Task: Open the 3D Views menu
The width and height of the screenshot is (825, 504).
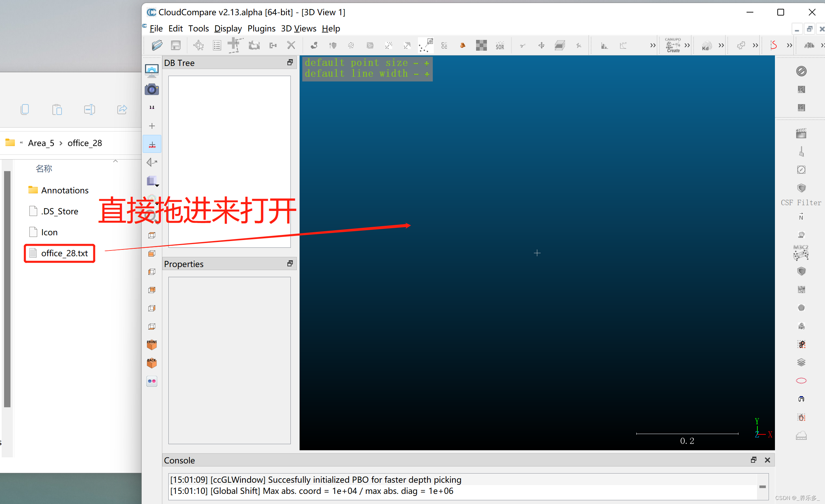Action: click(299, 29)
